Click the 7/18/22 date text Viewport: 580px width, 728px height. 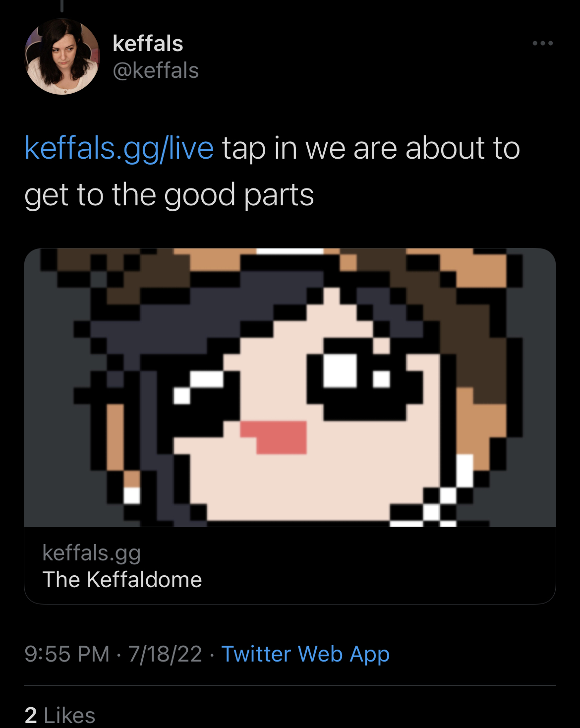165,654
